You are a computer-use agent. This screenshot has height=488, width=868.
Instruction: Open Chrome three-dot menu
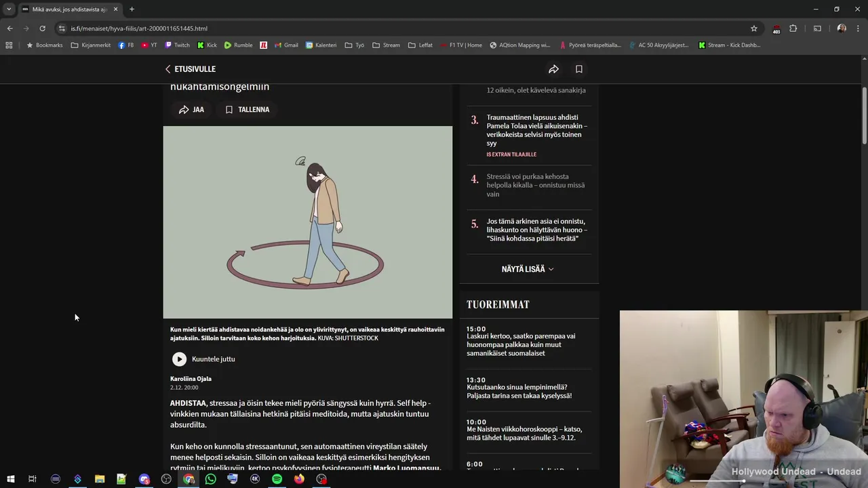858,28
